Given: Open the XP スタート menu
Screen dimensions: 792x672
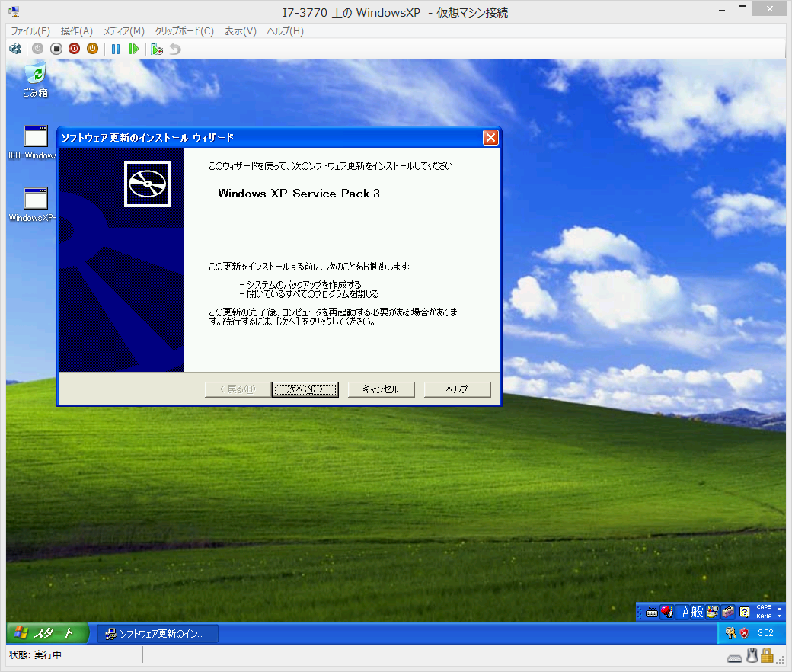Looking at the screenshot, I should [x=47, y=632].
